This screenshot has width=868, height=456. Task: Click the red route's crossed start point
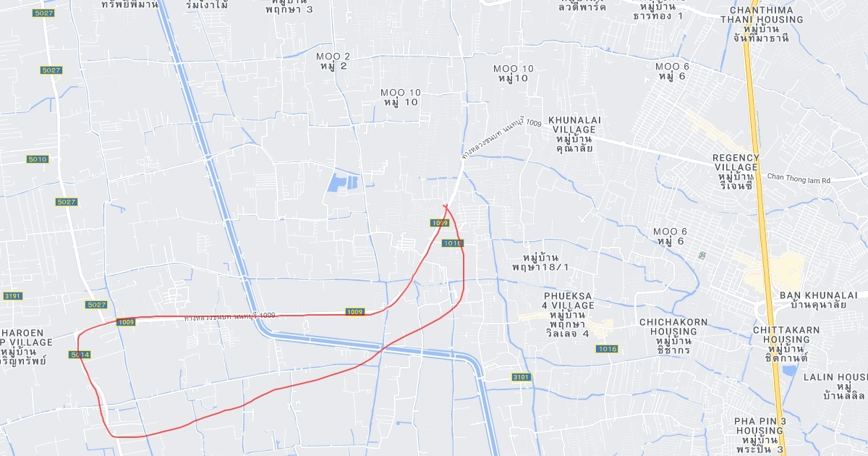coord(446,208)
